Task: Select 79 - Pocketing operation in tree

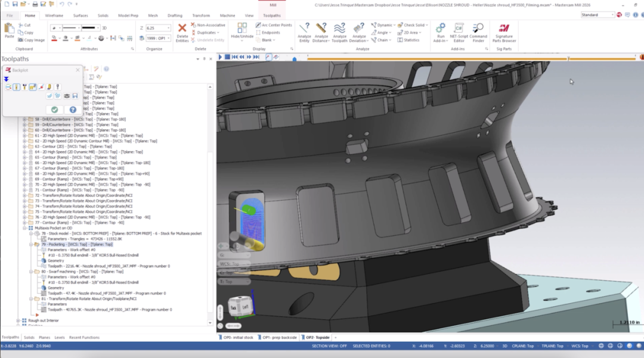Action: pos(77,244)
